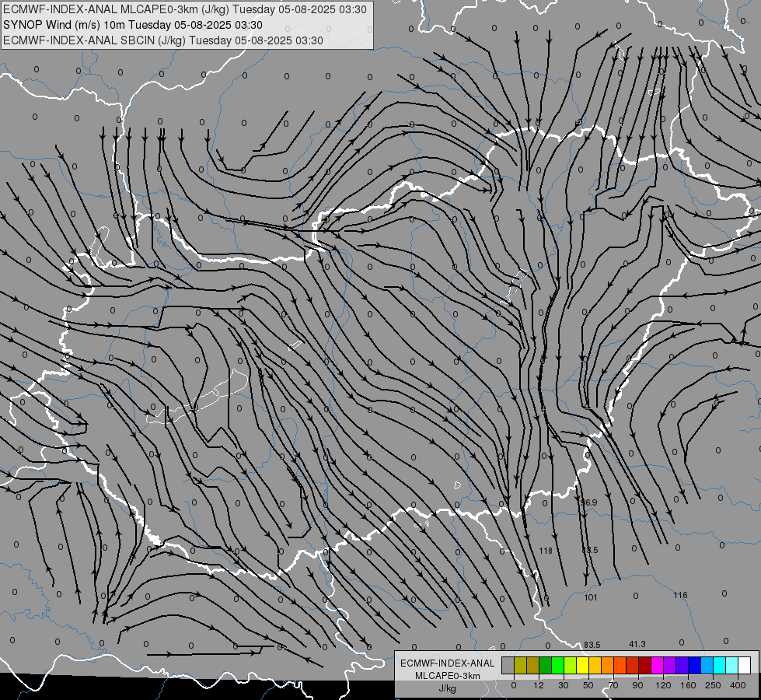
Task: Select legend tick label 160
Action: coord(688,685)
